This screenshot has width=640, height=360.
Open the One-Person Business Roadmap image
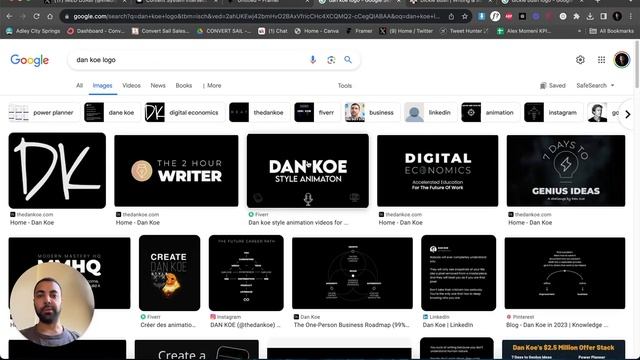pos(352,273)
